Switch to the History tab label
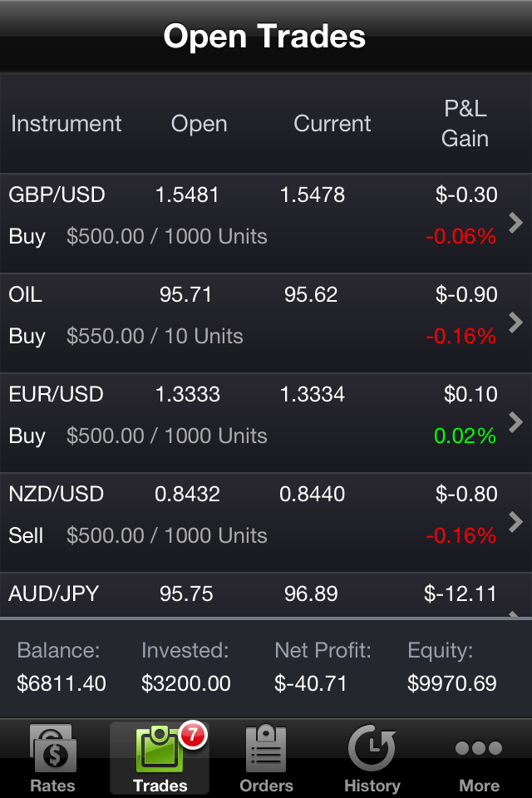Image resolution: width=532 pixels, height=798 pixels. pos(372,786)
